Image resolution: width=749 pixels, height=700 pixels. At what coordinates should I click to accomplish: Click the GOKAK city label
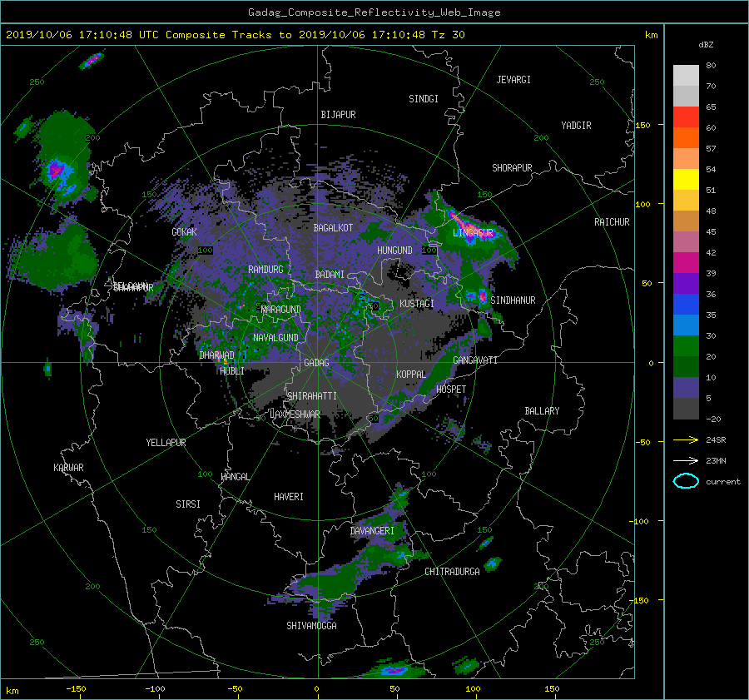184,231
